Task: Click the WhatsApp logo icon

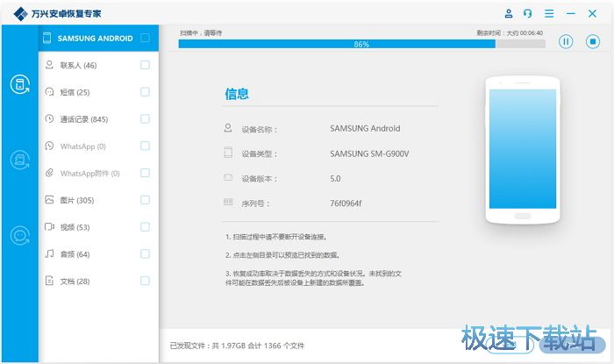Action: click(49, 146)
